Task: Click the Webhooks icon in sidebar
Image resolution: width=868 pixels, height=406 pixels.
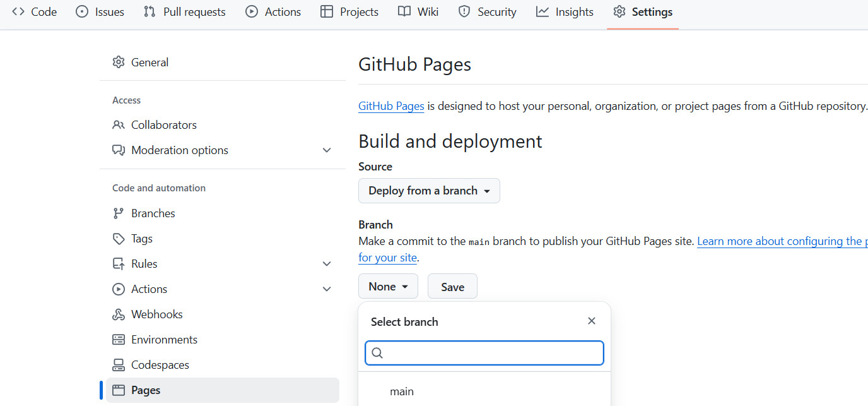Action: click(119, 314)
